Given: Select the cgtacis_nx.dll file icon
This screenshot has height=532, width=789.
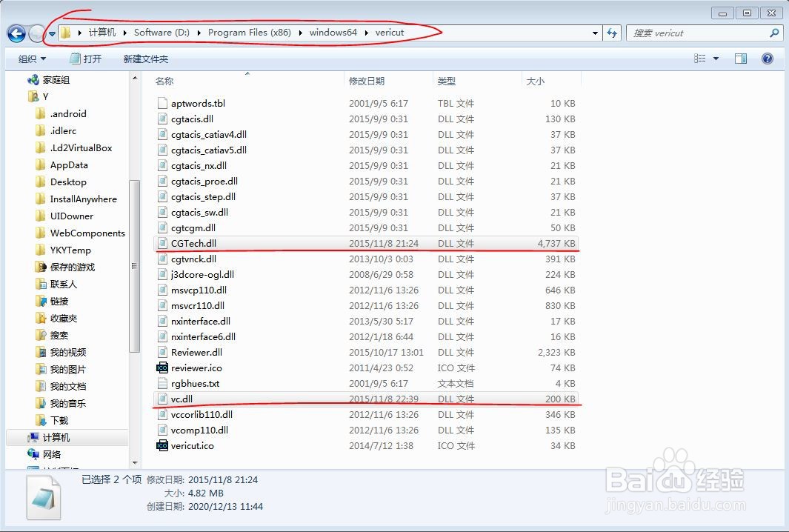Looking at the screenshot, I should point(162,165).
